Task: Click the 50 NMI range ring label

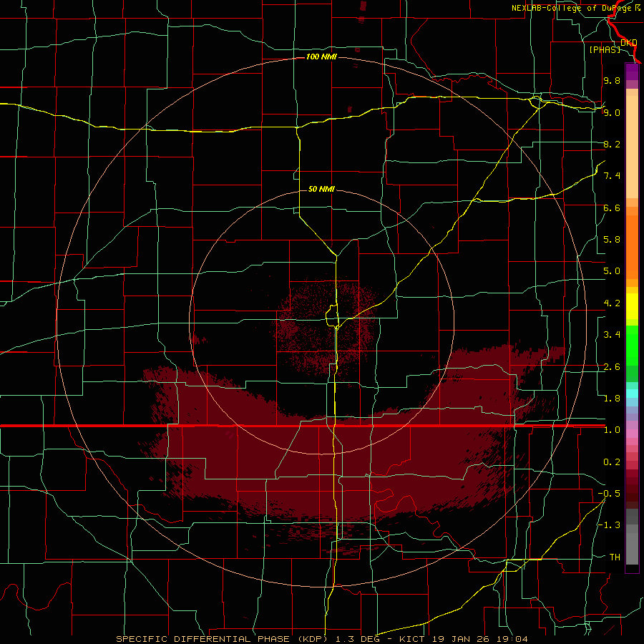Action: [321, 189]
